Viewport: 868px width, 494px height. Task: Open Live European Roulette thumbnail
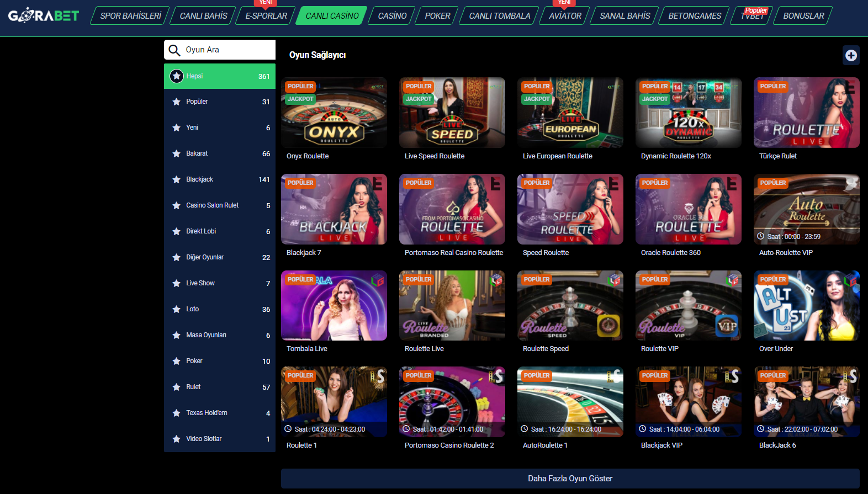570,113
